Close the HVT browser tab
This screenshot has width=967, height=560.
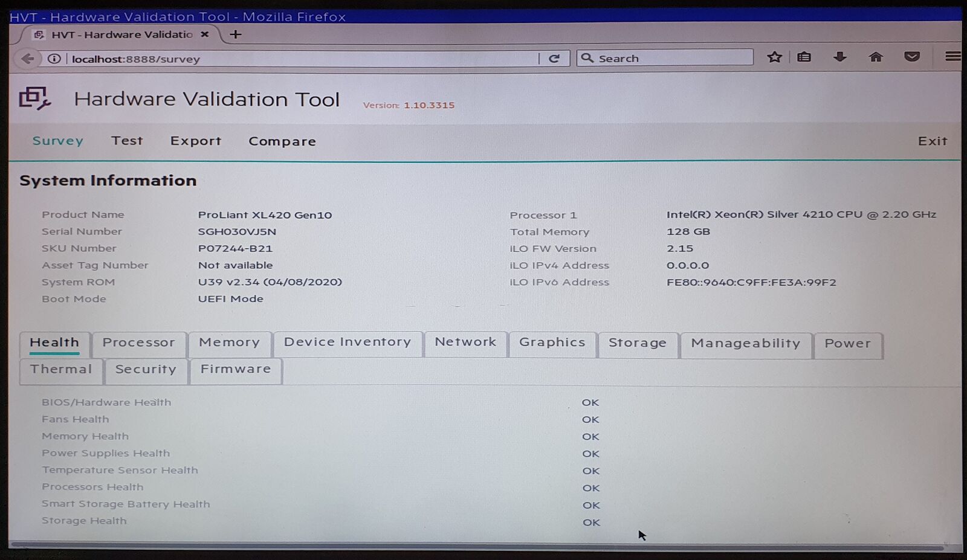pyautogui.click(x=205, y=34)
